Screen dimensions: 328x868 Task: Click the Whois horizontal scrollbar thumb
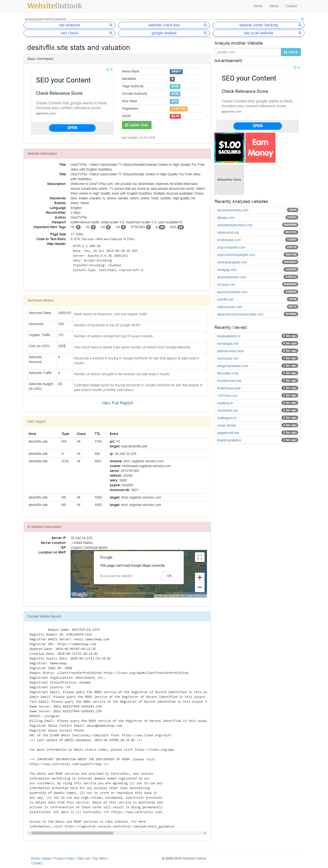[72, 833]
